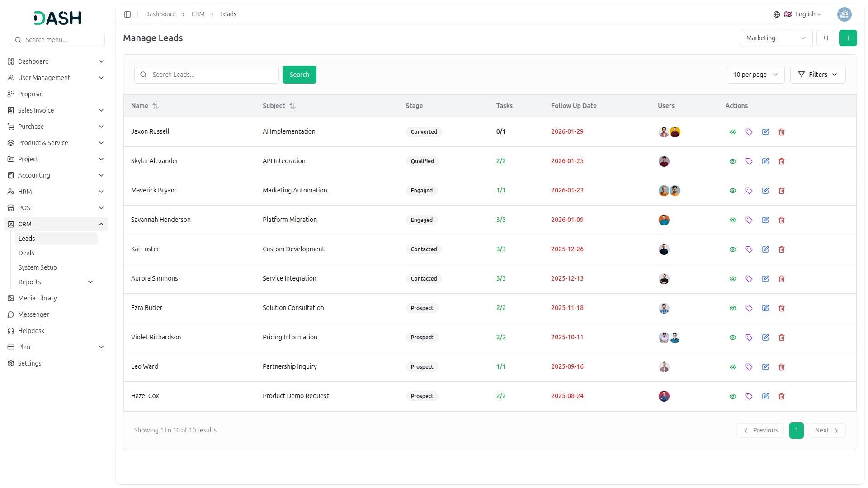868x488 pixels.
Task: Sort leads by Name column arrows
Action: pos(156,106)
